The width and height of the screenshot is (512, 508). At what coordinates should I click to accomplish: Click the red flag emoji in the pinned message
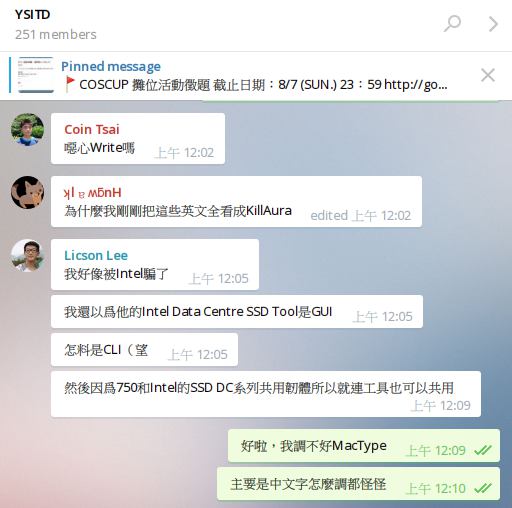tap(70, 84)
